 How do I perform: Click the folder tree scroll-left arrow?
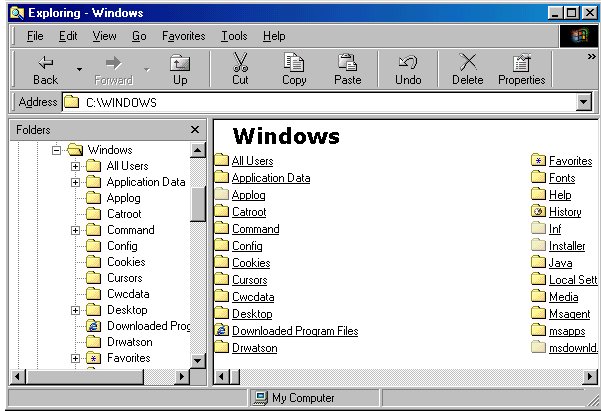pyautogui.click(x=18, y=377)
